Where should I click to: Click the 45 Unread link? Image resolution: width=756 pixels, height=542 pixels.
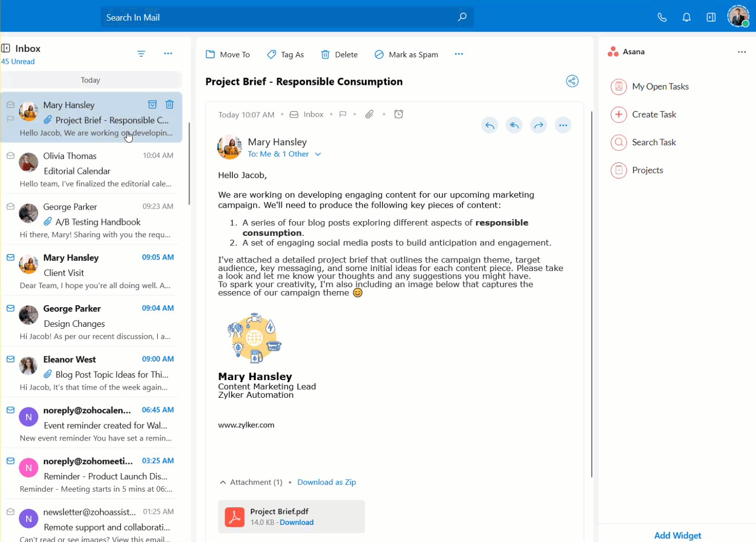tap(18, 61)
